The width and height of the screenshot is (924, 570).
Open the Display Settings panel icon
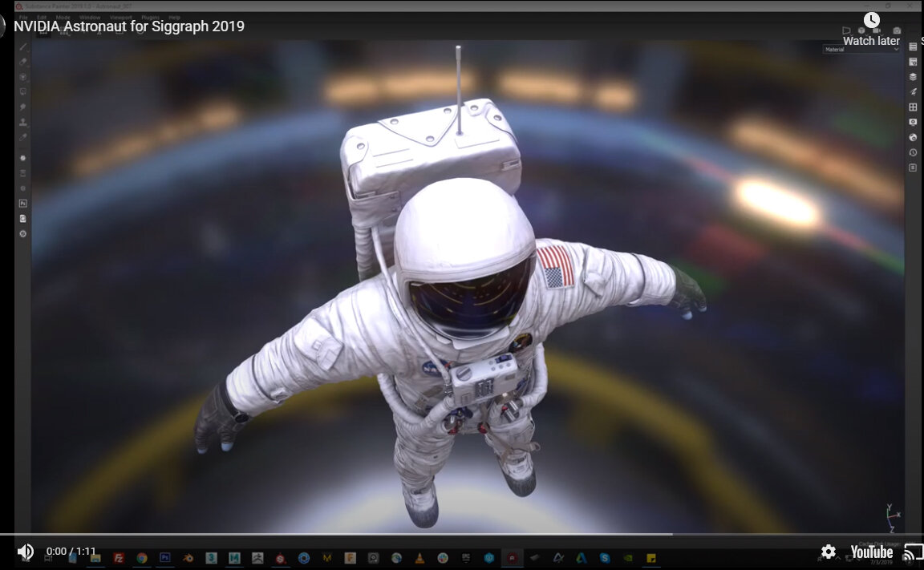point(913,122)
